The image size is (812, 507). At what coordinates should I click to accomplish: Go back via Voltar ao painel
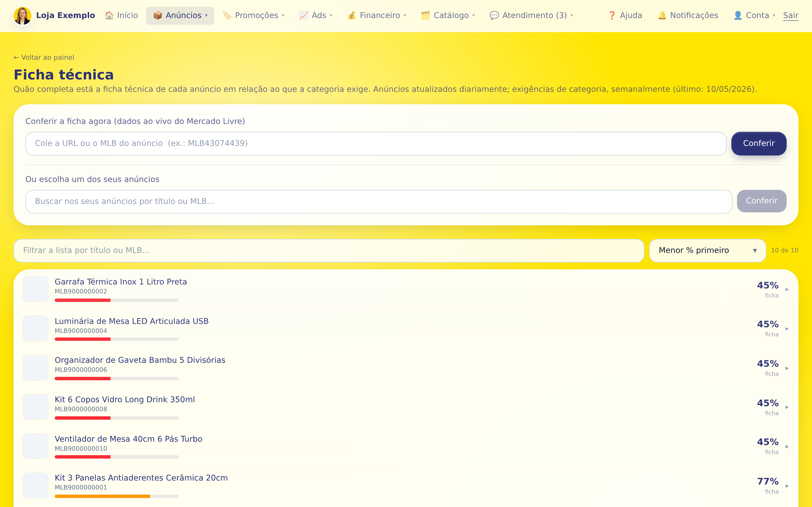44,57
